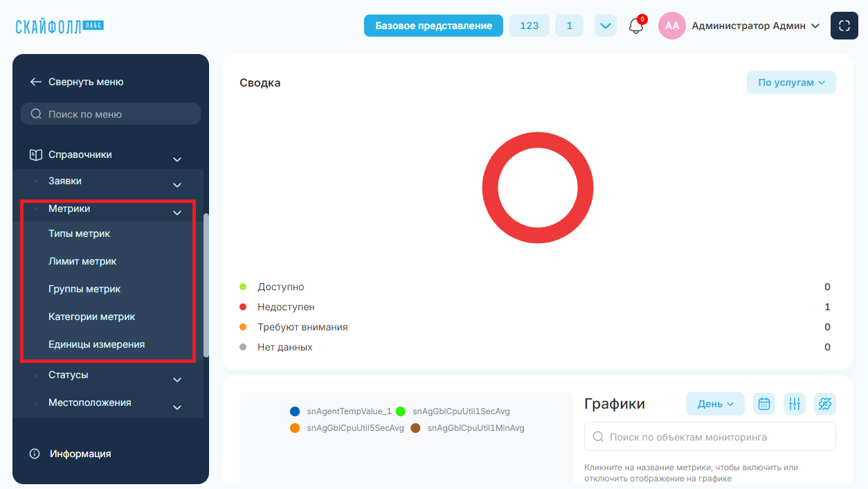The height and width of the screenshot is (489, 868).
Task: Click the magnifier in monitoring objects search
Action: [597, 437]
